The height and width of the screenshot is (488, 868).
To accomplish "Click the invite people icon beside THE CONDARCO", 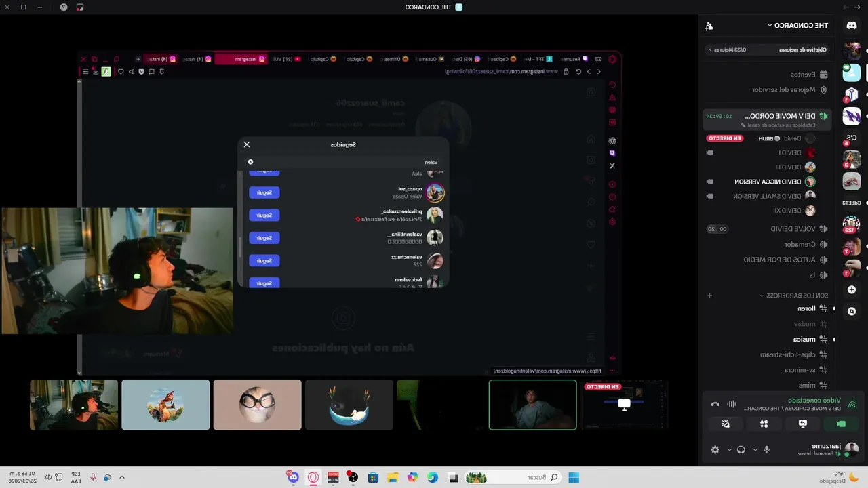I will pyautogui.click(x=709, y=26).
